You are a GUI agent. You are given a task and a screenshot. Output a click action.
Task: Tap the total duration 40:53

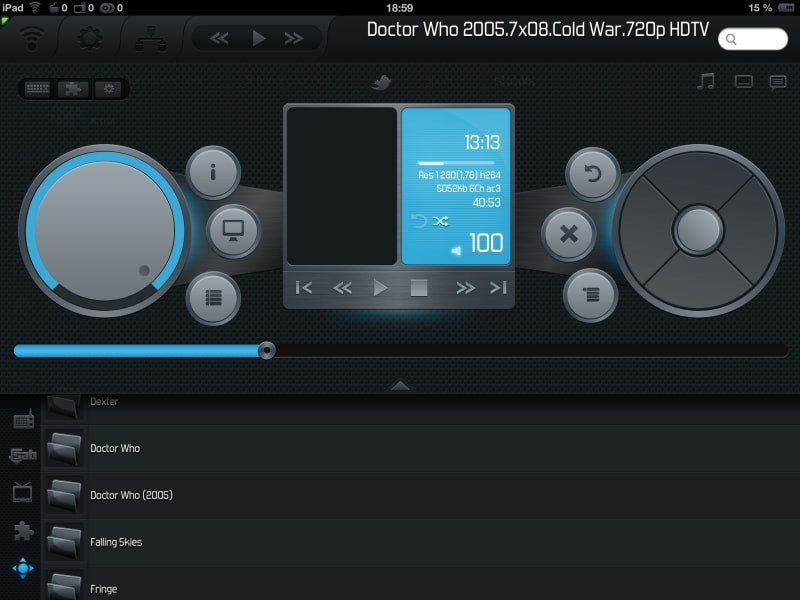coord(486,203)
